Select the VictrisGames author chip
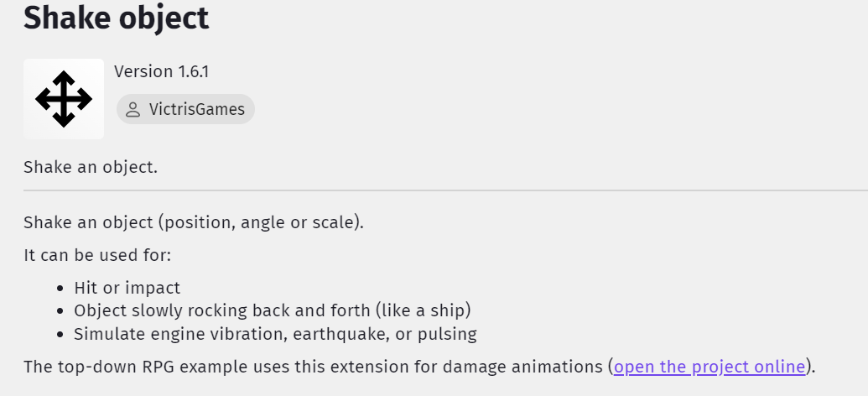The height and width of the screenshot is (396, 868). click(x=185, y=109)
